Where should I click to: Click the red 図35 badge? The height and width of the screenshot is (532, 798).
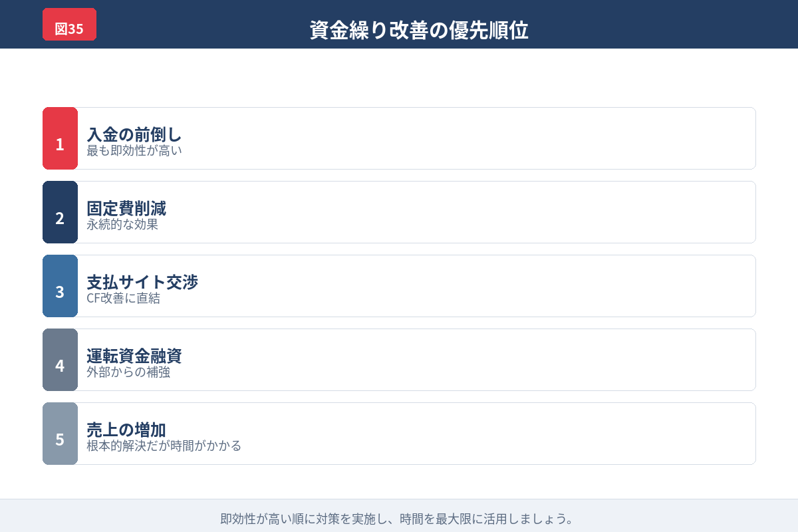(x=69, y=25)
